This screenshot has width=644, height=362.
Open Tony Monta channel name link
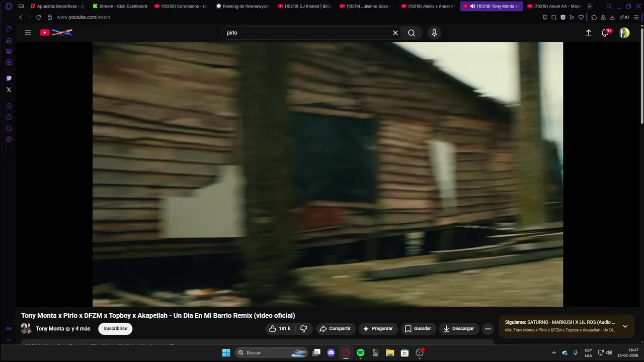click(50, 329)
